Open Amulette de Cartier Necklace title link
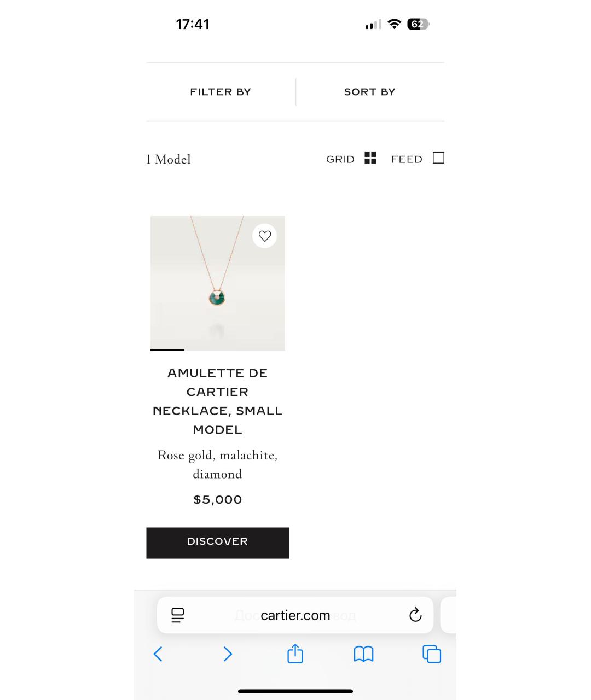The image size is (591, 700). pos(217,401)
